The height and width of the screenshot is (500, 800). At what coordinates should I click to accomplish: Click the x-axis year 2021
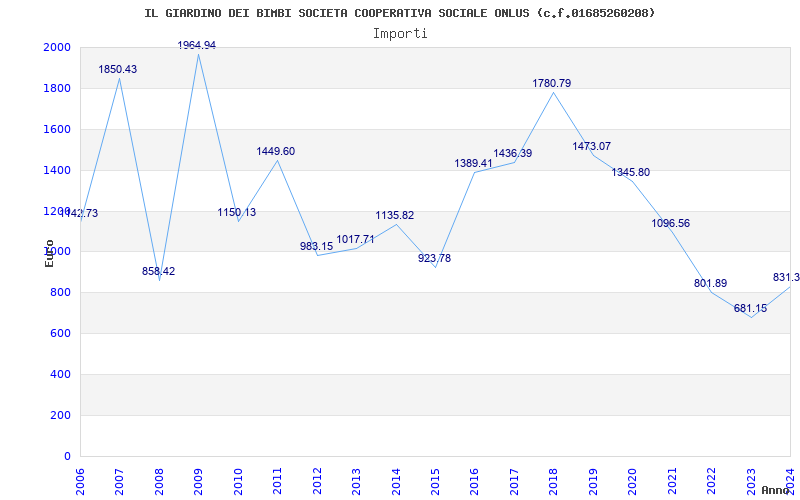[672, 481]
